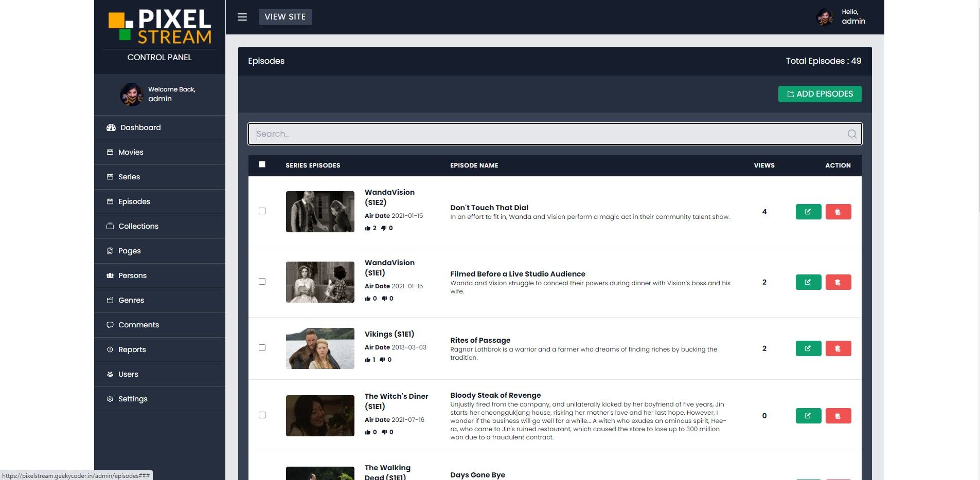980x480 pixels.
Task: Open Series in the sidebar
Action: pos(159,177)
